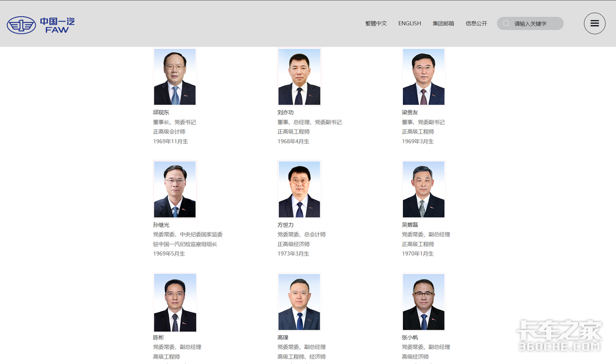Image resolution: width=616 pixels, height=364 pixels.
Task: Click 梁贵友's portrait photo
Action: (x=423, y=76)
